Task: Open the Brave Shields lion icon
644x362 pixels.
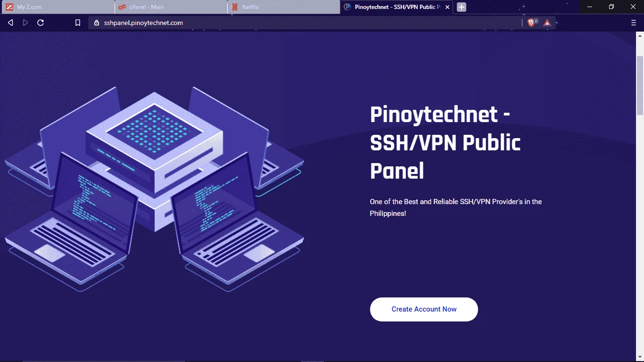Action: click(531, 23)
